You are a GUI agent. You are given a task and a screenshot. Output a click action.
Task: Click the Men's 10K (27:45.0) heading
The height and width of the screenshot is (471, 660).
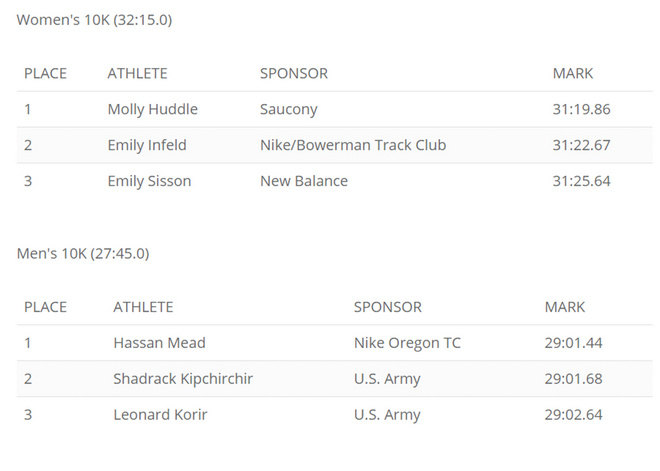pyautogui.click(x=83, y=253)
